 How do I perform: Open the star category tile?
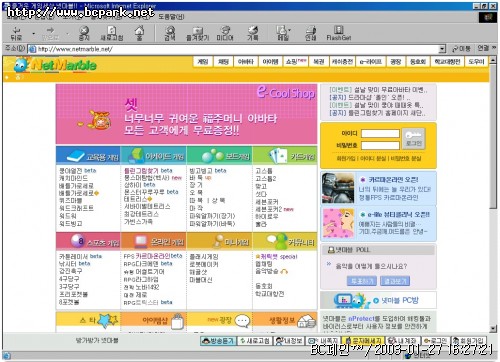[88, 321]
